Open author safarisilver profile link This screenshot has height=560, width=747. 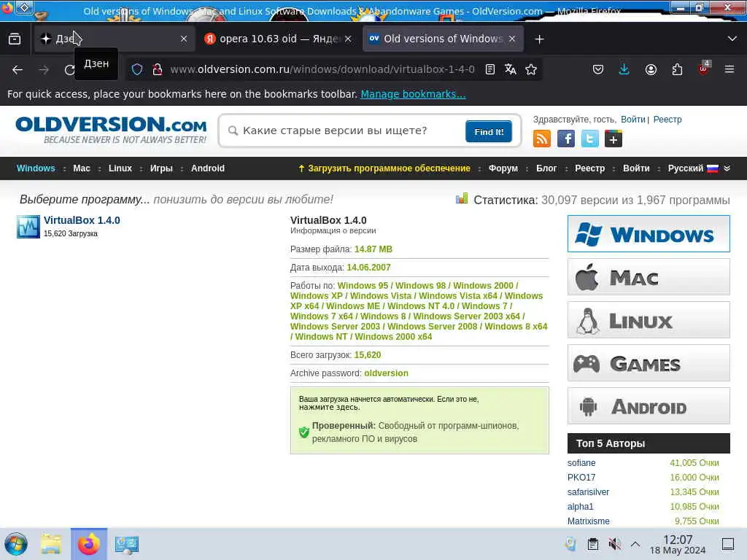coord(588,492)
